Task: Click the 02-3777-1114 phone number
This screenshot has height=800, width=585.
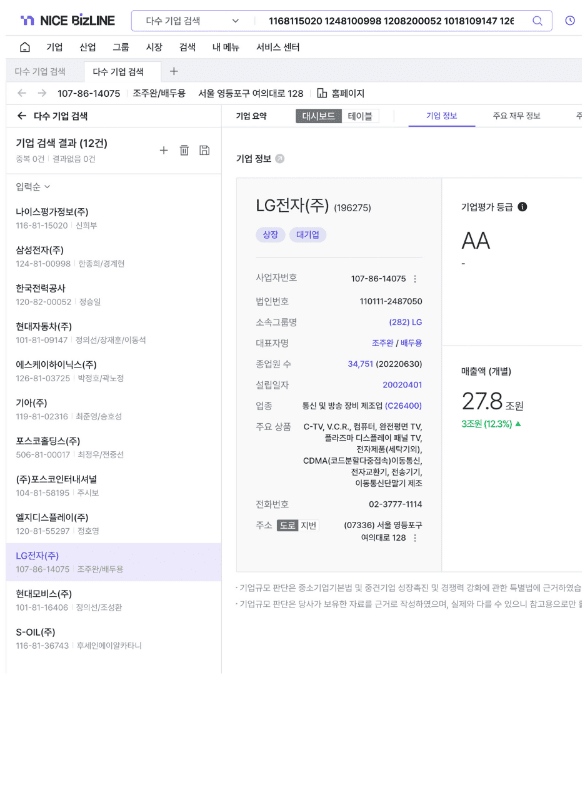Action: point(395,504)
